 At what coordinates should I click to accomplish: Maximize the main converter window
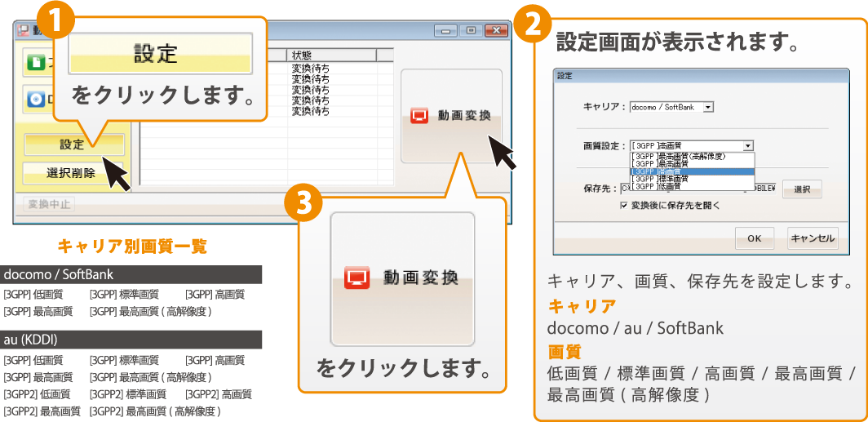click(x=471, y=30)
